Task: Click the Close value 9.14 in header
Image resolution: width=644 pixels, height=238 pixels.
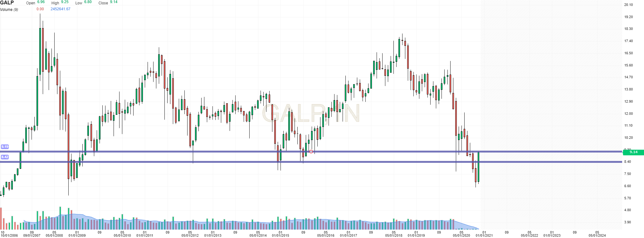Action: pos(114,2)
